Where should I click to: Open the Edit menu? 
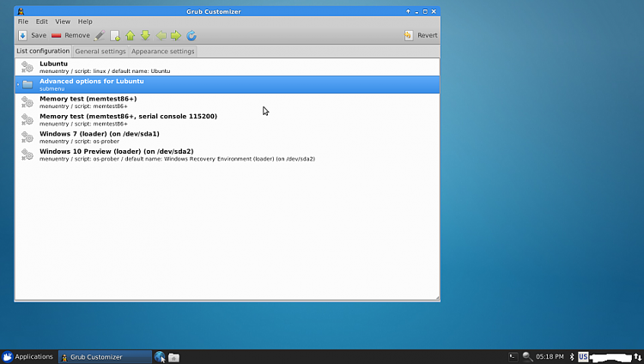pyautogui.click(x=41, y=21)
